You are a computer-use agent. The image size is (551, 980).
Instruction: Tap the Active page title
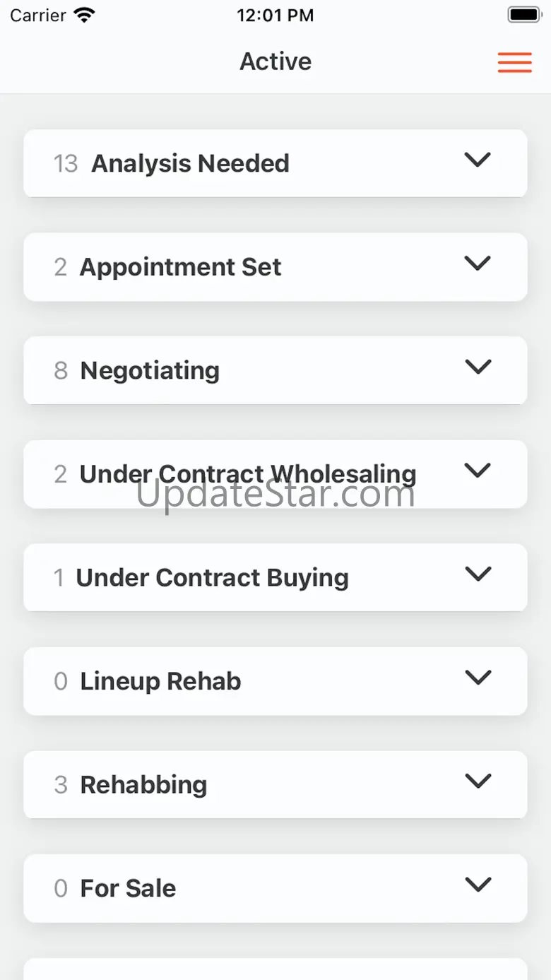tap(275, 61)
